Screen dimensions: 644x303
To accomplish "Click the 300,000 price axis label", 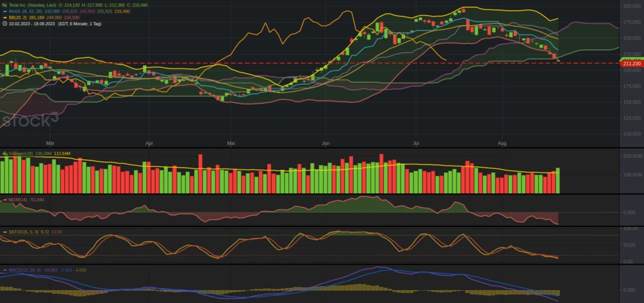I will [632, 6].
